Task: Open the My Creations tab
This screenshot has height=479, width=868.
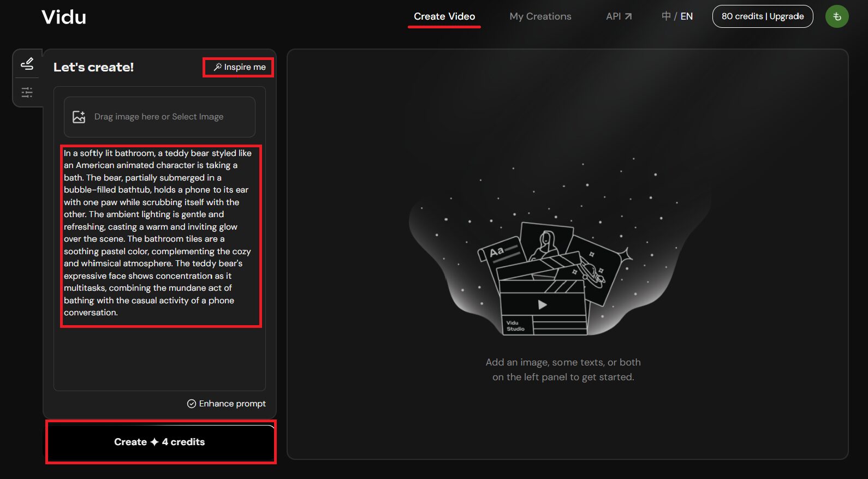Action: coord(540,16)
